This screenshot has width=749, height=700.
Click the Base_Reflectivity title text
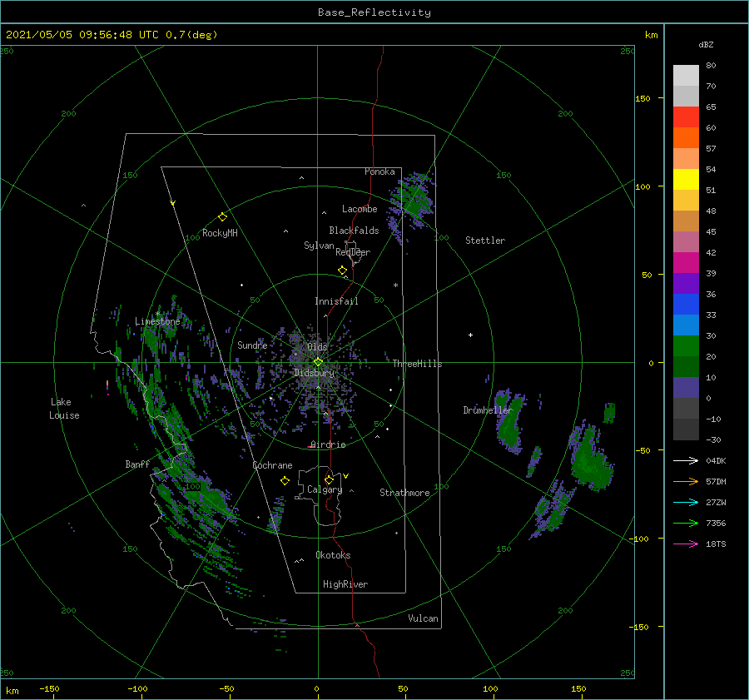tap(374, 12)
